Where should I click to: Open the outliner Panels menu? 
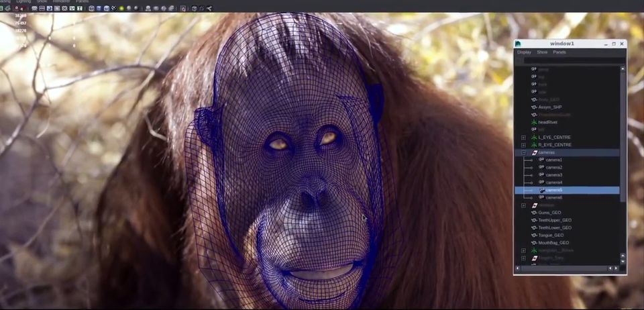pyautogui.click(x=559, y=52)
